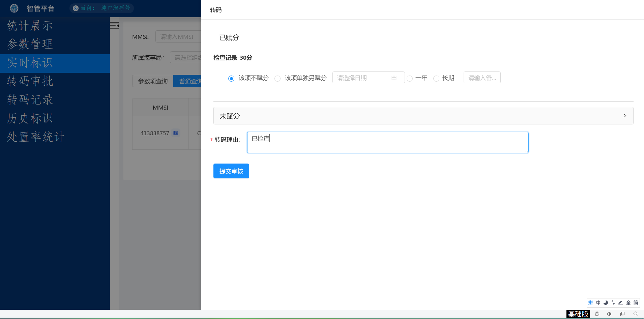The width and height of the screenshot is (644, 319).
Task: Click the cleaner broom icon in status bar
Action: coord(597,314)
